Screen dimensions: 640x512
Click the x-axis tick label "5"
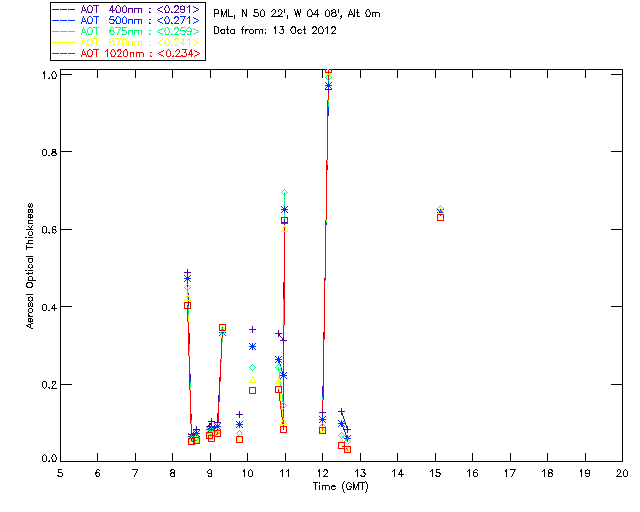pyautogui.click(x=60, y=473)
